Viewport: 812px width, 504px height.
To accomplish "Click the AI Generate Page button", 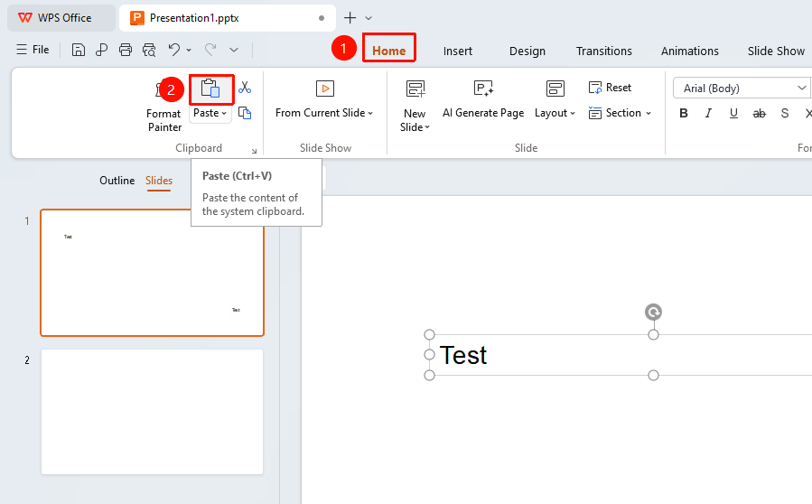I will pyautogui.click(x=483, y=99).
